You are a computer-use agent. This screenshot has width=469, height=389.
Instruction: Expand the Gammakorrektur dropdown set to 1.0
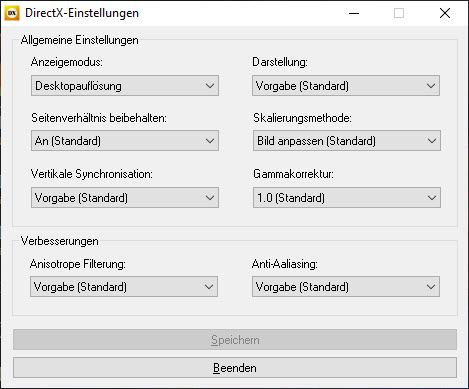(x=347, y=198)
